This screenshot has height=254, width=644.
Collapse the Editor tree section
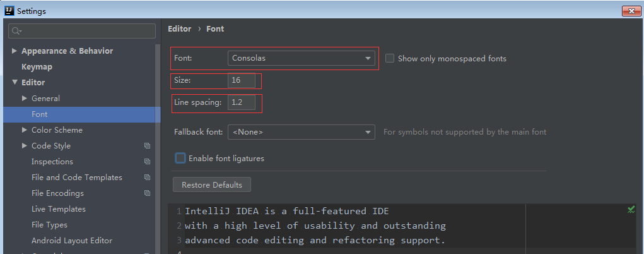click(x=15, y=83)
